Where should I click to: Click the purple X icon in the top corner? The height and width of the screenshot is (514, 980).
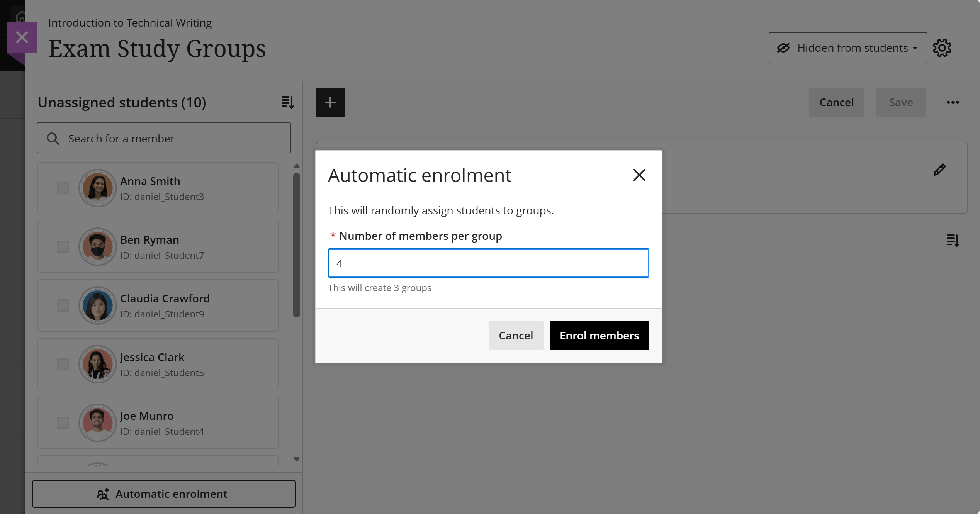pyautogui.click(x=22, y=37)
